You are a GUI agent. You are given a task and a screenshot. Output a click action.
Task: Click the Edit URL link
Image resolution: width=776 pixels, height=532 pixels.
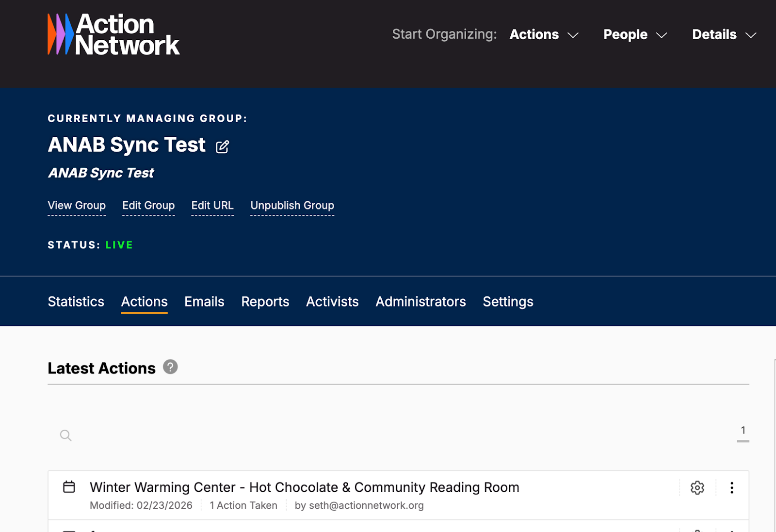point(212,206)
